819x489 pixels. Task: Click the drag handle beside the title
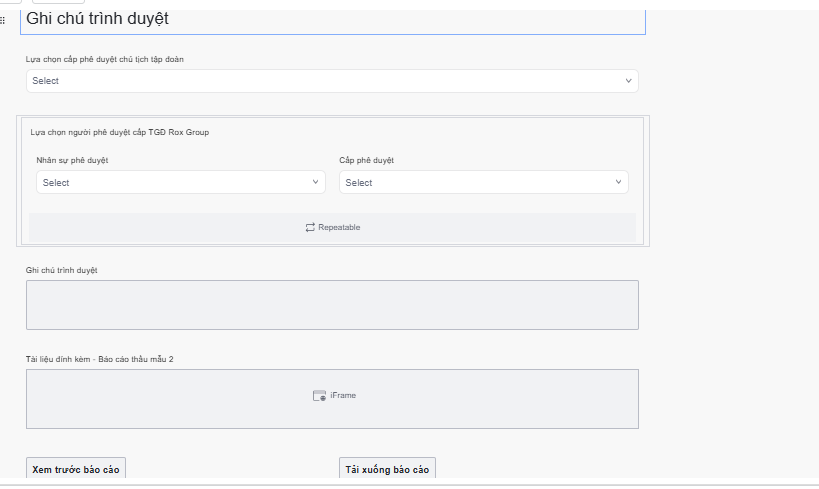click(4, 20)
